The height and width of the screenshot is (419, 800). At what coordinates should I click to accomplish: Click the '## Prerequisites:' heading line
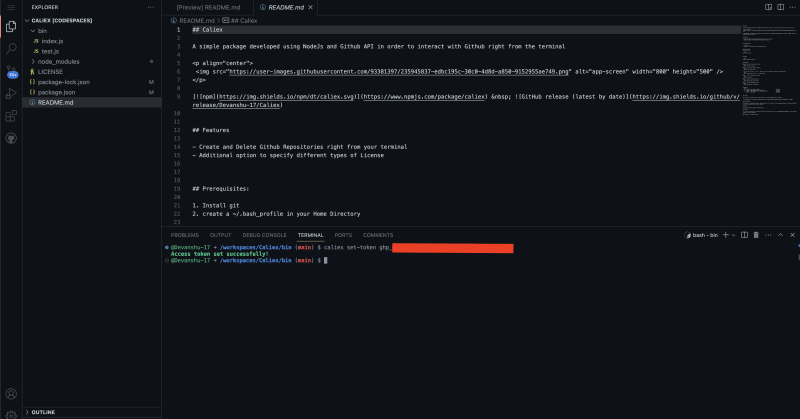(x=220, y=188)
